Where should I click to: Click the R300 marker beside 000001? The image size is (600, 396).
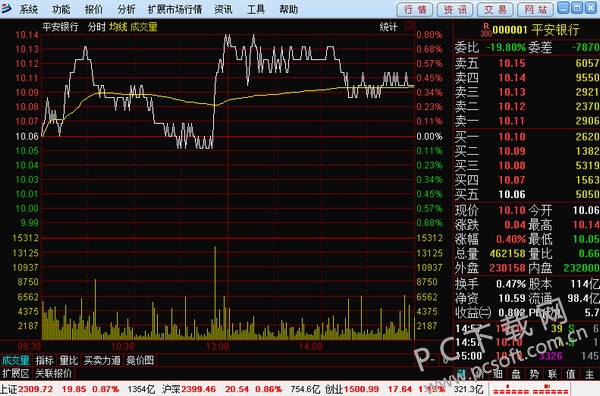(x=486, y=29)
